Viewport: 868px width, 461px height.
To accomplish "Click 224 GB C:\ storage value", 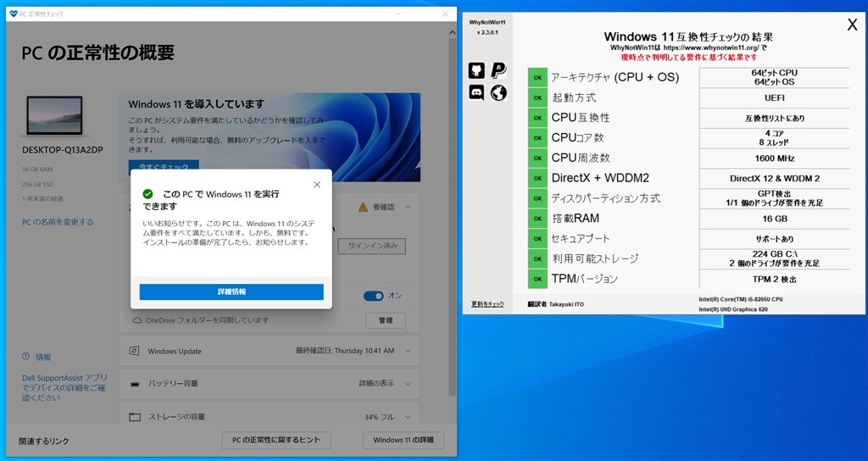I will tap(775, 254).
